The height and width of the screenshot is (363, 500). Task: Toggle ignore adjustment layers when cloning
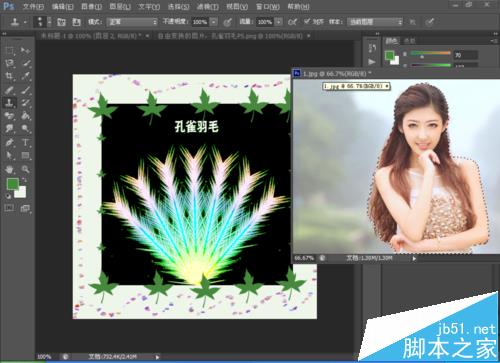tap(413, 22)
